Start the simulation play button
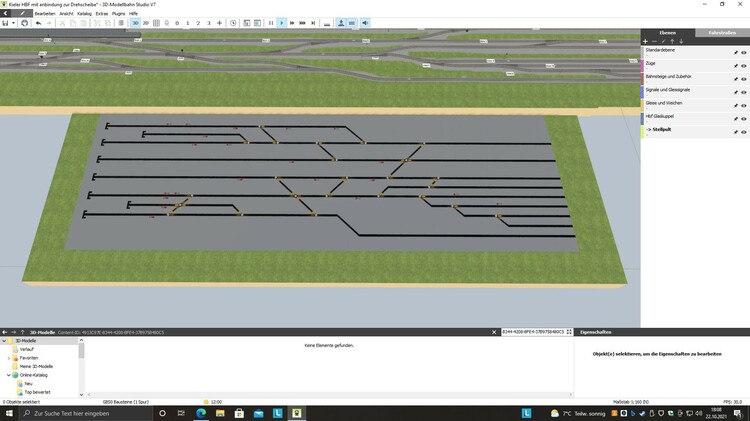The image size is (750, 421). point(281,22)
